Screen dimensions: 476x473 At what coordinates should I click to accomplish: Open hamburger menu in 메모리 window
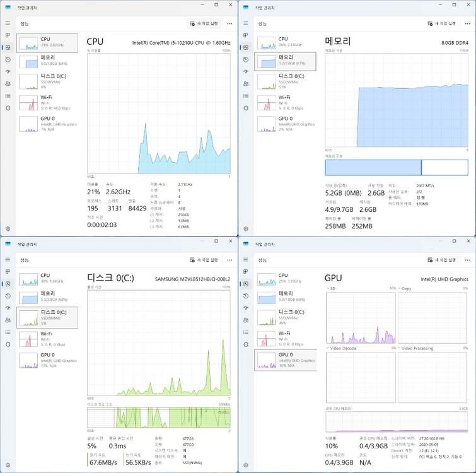[246, 23]
